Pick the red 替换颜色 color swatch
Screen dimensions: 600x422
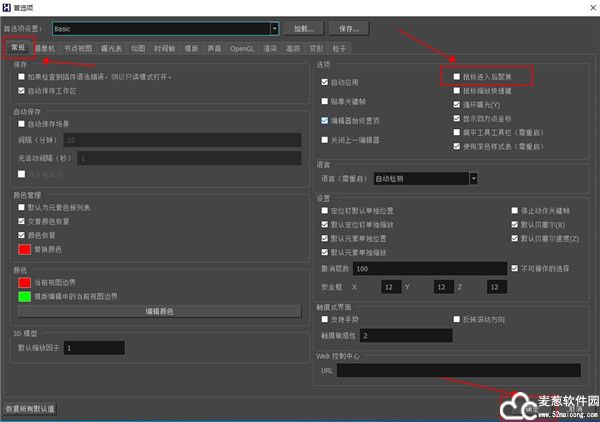[24, 248]
